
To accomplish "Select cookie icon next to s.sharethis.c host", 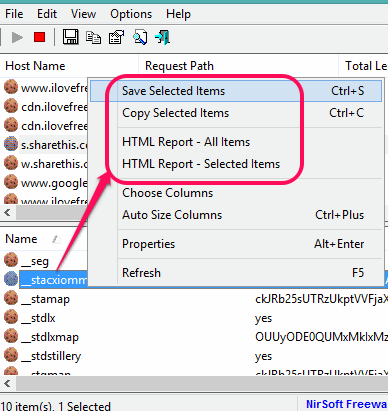I will coord(11,144).
